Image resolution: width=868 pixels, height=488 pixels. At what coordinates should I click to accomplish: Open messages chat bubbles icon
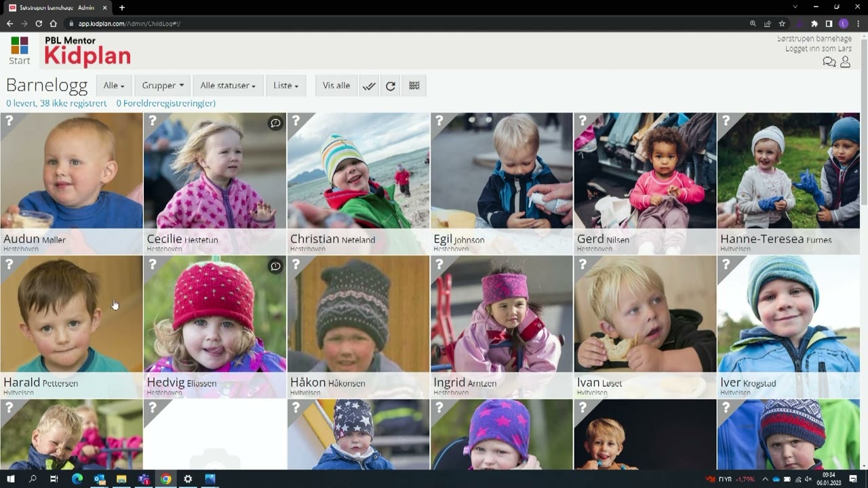pyautogui.click(x=829, y=62)
